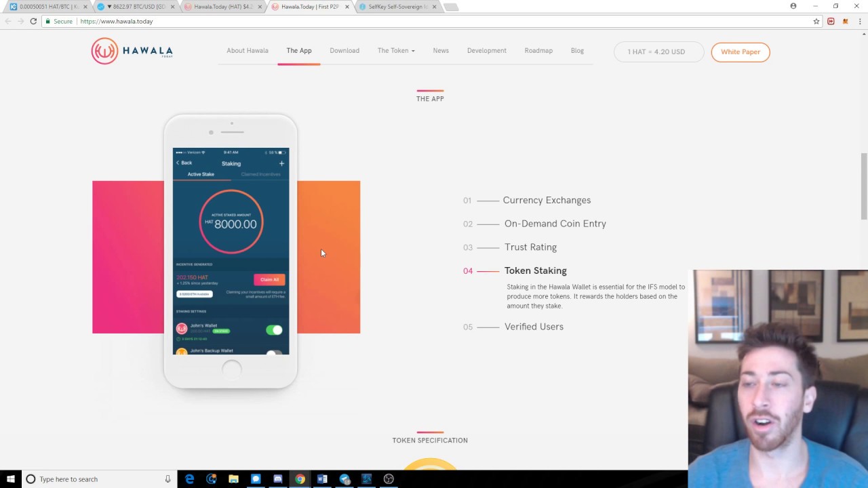Open File Explorer from the taskbar
This screenshot has width=868, height=488.
point(233,479)
